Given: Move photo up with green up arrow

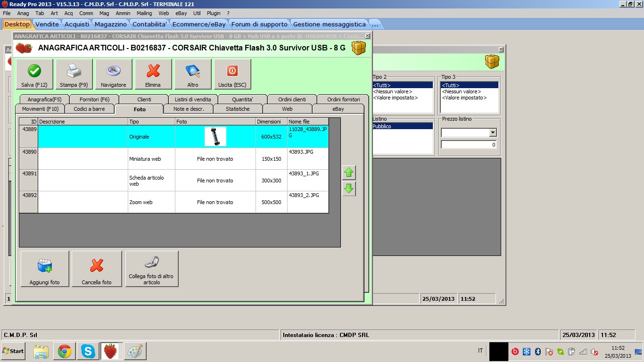Looking at the screenshot, I should point(349,173).
